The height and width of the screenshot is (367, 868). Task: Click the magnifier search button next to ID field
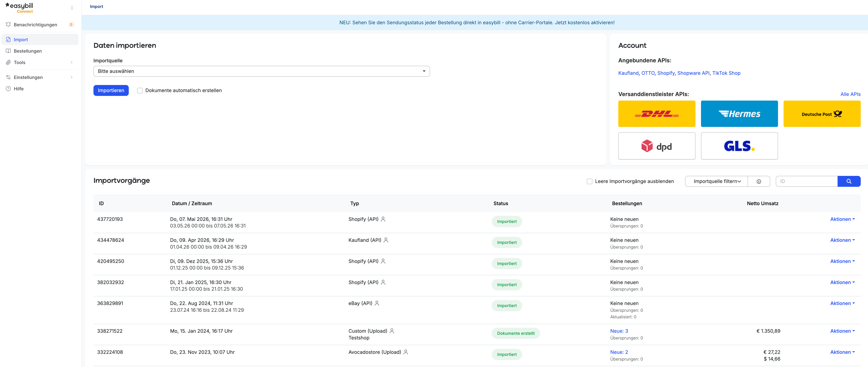(849, 181)
